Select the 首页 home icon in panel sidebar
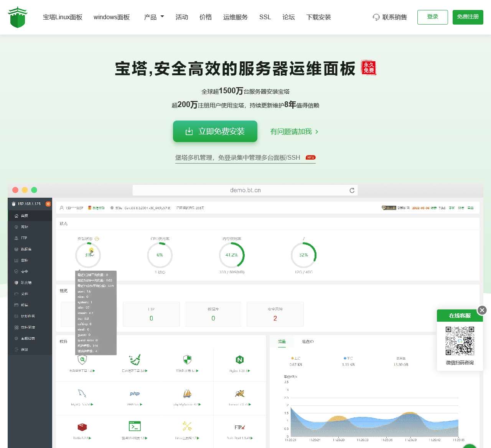Image resolution: width=491 pixels, height=448 pixels. pyautogui.click(x=16, y=216)
